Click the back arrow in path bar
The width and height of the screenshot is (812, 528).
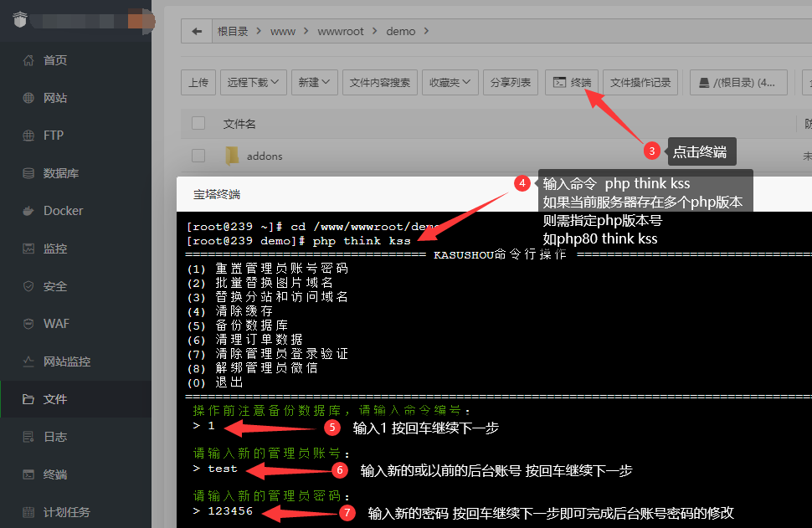197,32
